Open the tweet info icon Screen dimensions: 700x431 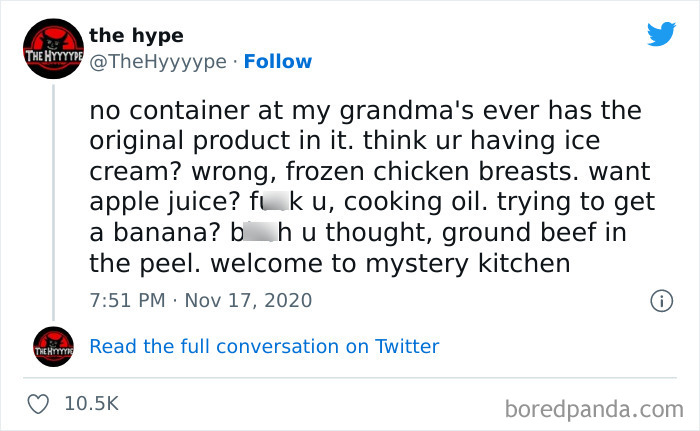[660, 300]
